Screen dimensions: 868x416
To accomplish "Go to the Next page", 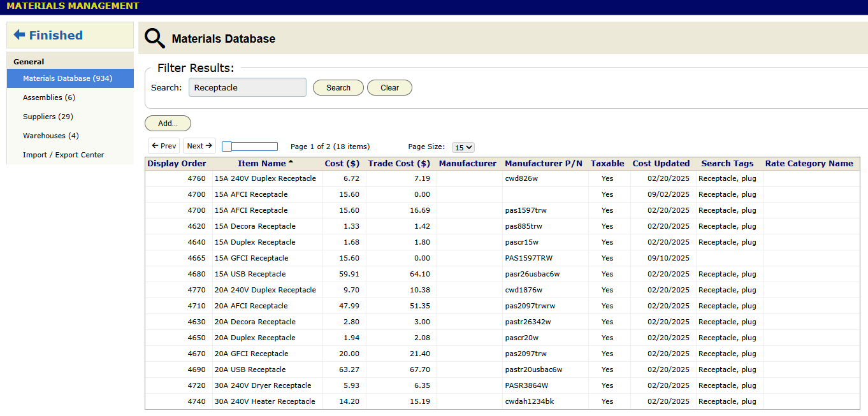I will pyautogui.click(x=199, y=146).
